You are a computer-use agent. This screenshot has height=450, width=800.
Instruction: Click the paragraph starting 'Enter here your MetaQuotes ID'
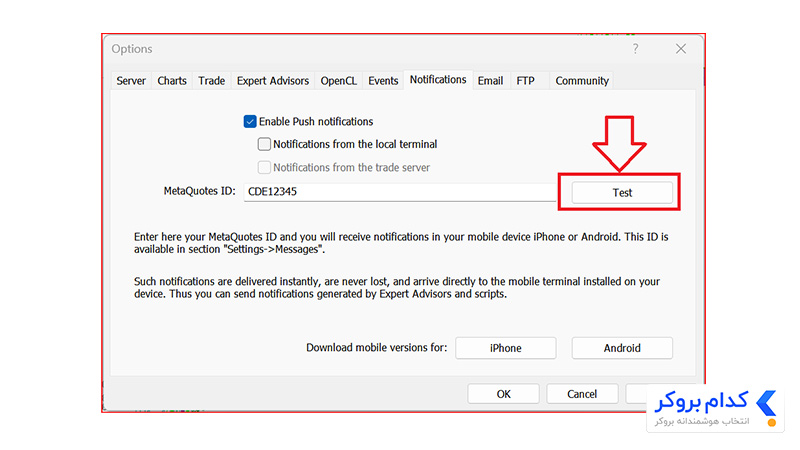[x=401, y=243]
